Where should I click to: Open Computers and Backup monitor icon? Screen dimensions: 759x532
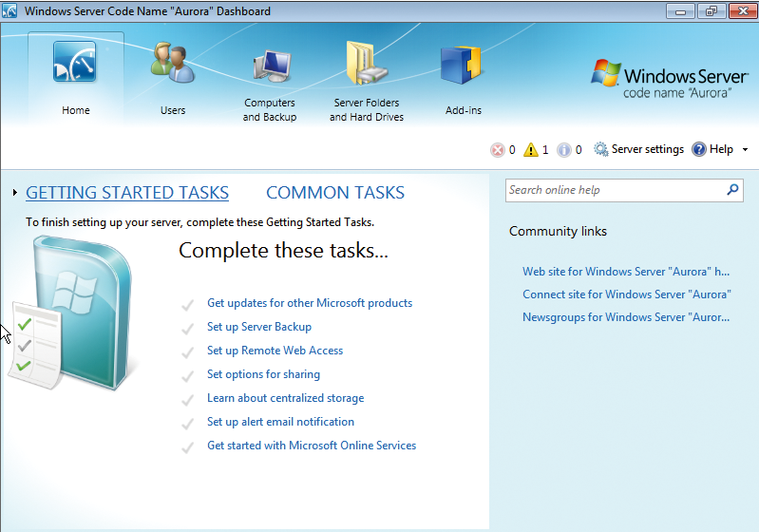coord(272,66)
